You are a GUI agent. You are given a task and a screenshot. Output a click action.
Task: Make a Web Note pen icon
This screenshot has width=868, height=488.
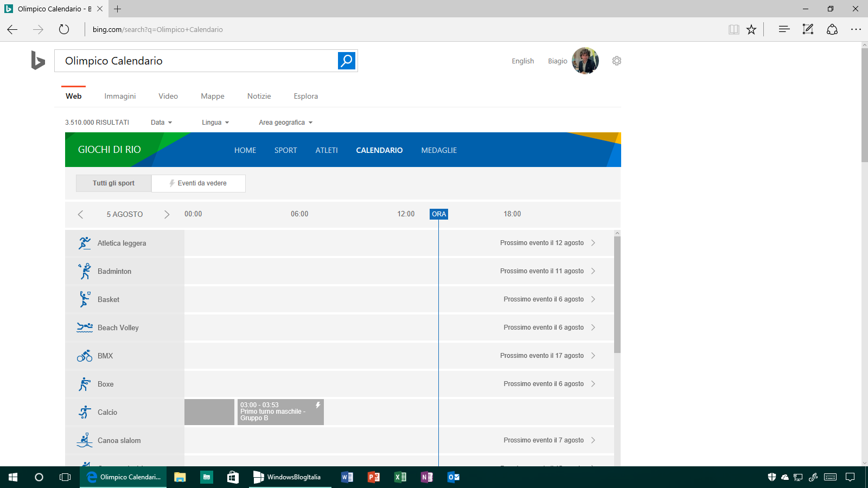(808, 29)
